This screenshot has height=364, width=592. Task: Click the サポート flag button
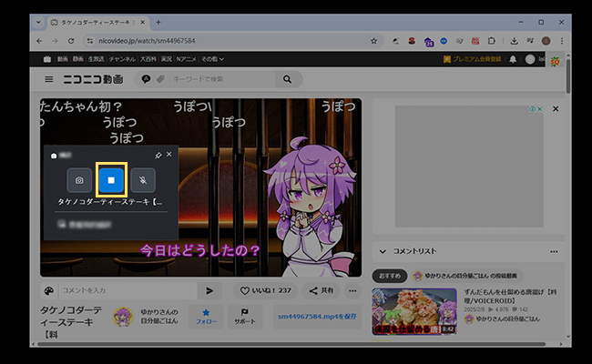click(x=245, y=317)
